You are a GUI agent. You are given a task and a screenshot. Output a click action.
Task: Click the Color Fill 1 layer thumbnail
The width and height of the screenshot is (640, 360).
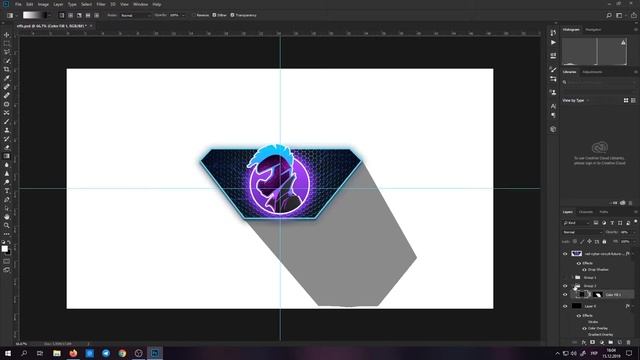[582, 294]
